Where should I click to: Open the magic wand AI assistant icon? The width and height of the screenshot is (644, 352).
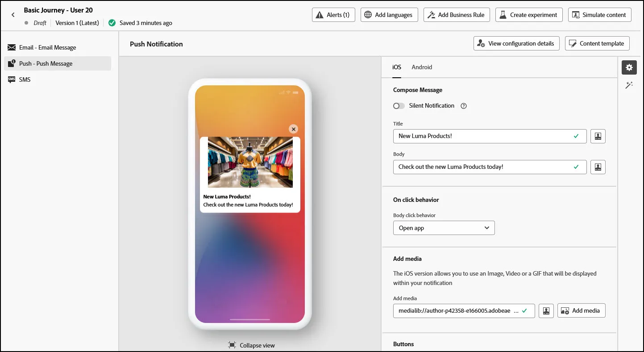tap(629, 85)
